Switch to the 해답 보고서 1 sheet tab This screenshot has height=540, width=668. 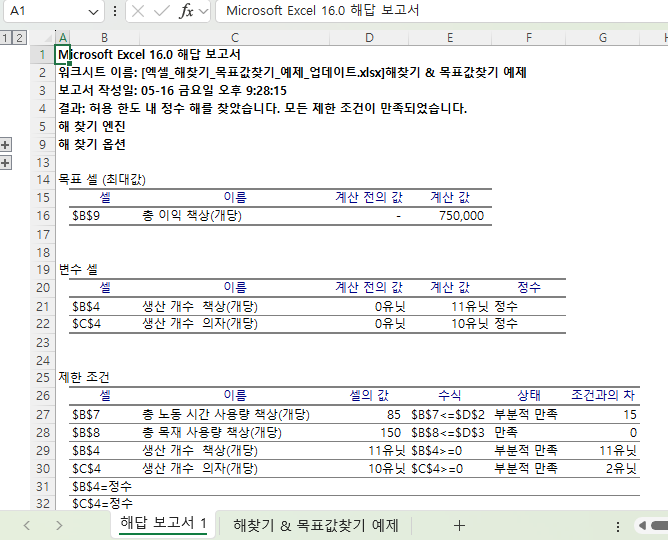pos(163,523)
